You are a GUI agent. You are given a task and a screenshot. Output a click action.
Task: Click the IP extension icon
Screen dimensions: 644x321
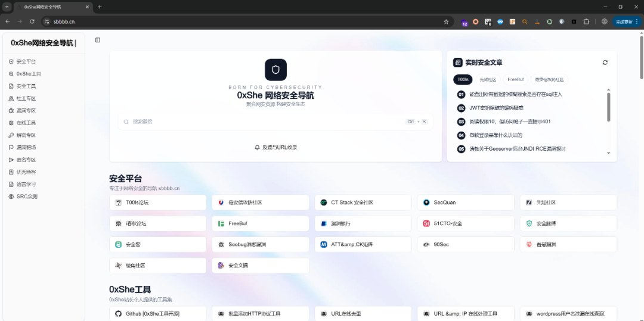(512, 21)
